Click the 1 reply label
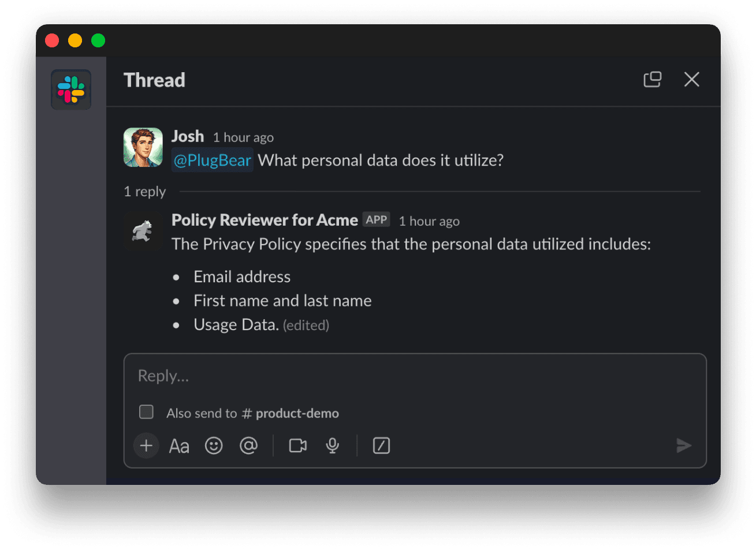Viewport: 756px width, 549px height. (144, 191)
